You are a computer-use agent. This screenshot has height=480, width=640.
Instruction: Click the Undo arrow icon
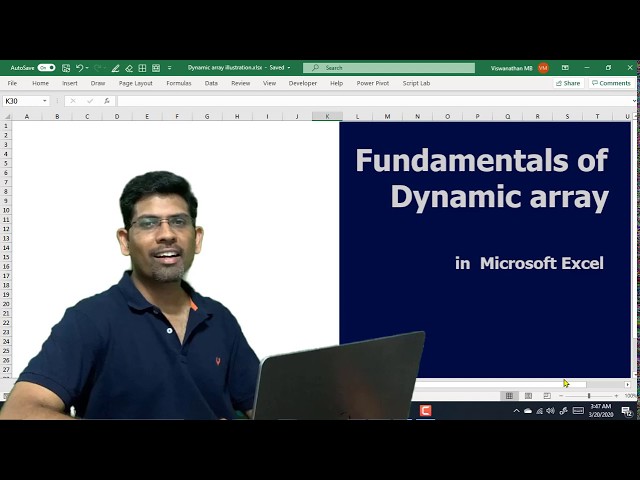[x=79, y=68]
